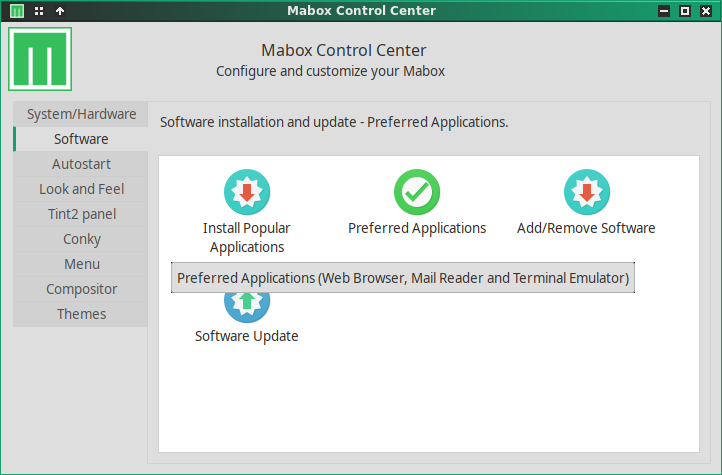
Task: Click the four-dot grid title bar icon
Action: pos(39,11)
